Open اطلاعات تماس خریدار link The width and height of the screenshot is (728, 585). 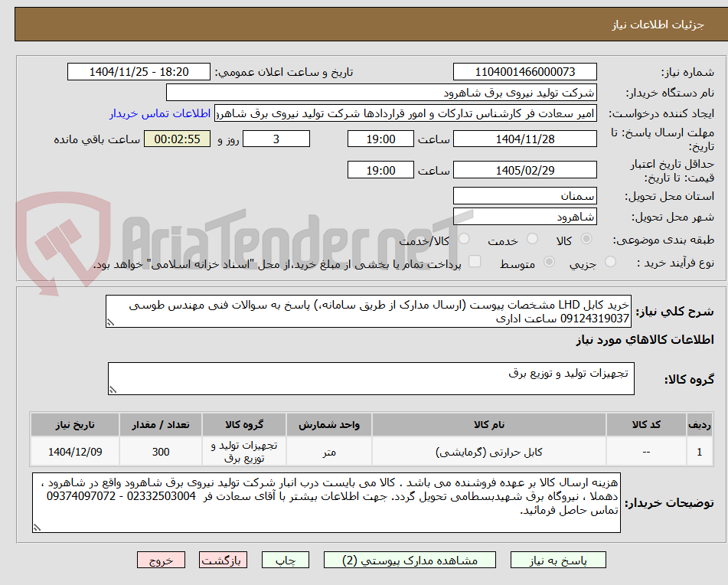tap(160, 114)
